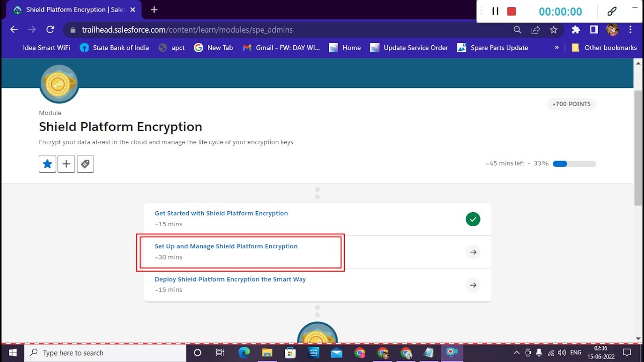Expand hidden bookmarks chevron

tap(557, 47)
